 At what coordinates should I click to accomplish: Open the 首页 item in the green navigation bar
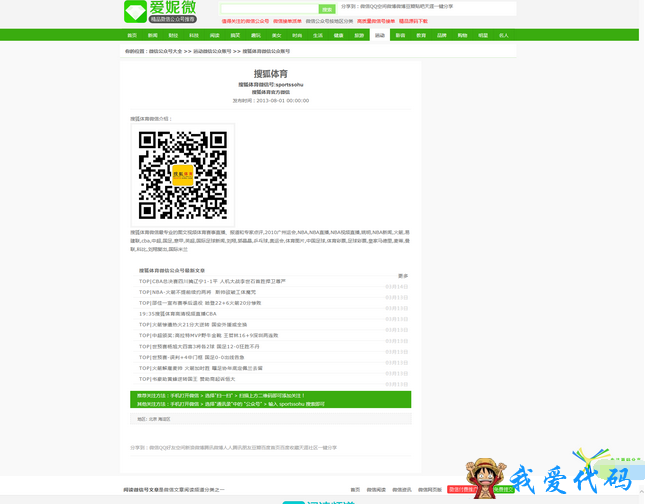pos(132,36)
